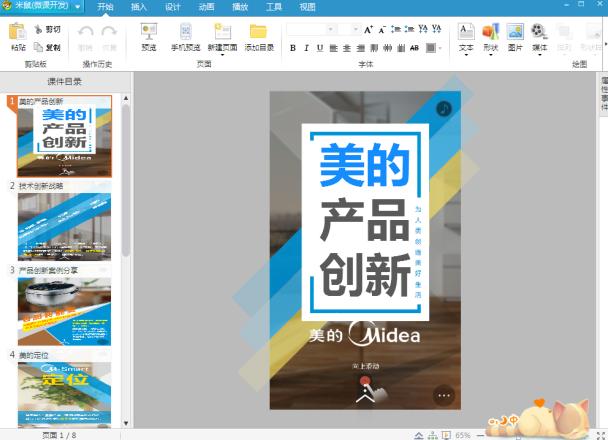
Task: Click the slide panel scroll up arrow
Action: 126,99
